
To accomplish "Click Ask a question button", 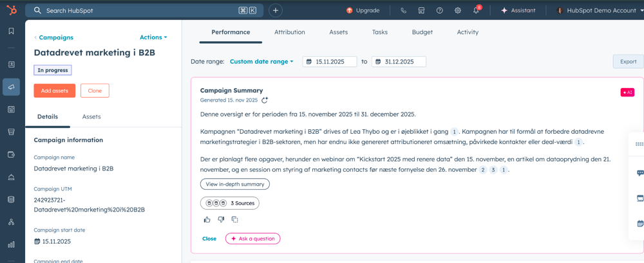I will (253, 239).
